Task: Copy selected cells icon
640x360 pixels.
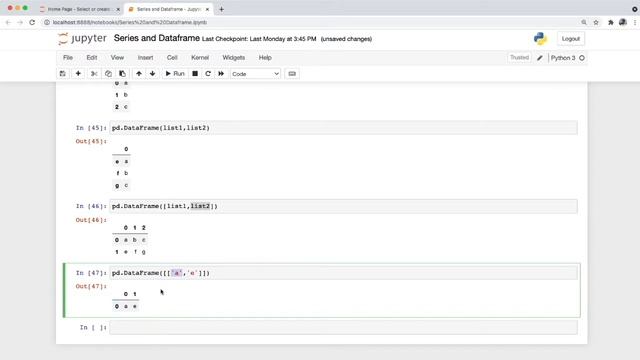Action: coord(108,74)
